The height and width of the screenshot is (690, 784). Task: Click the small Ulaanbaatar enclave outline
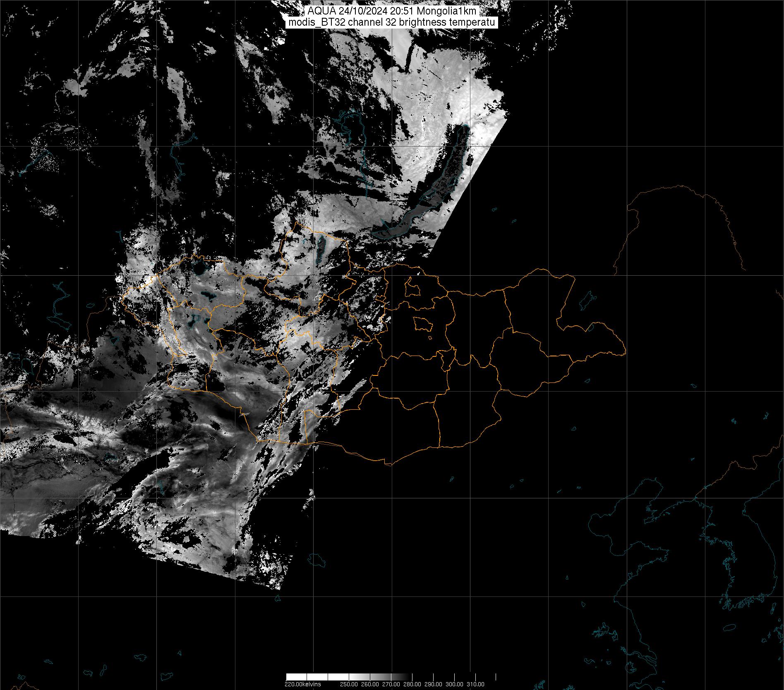[422, 323]
